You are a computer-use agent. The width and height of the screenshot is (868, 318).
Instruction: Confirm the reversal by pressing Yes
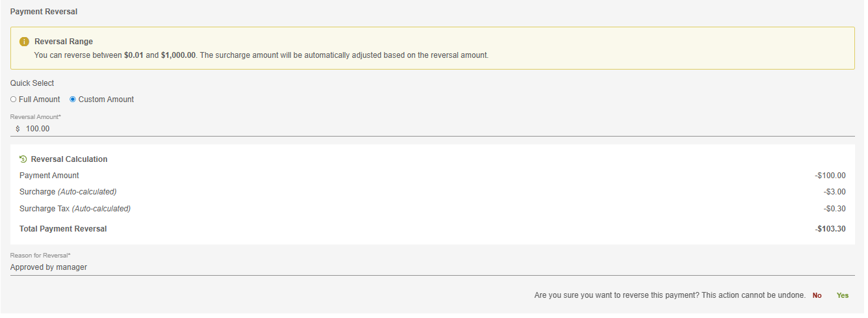(842, 295)
